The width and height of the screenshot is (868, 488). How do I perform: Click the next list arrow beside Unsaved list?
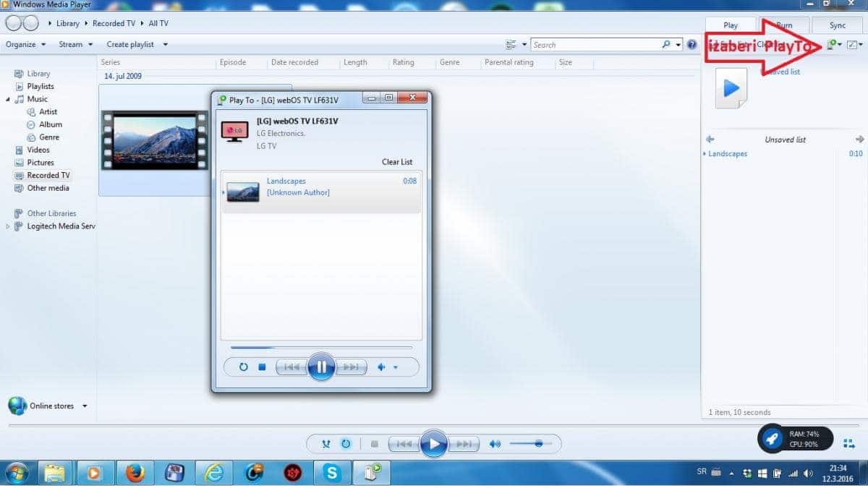click(859, 140)
